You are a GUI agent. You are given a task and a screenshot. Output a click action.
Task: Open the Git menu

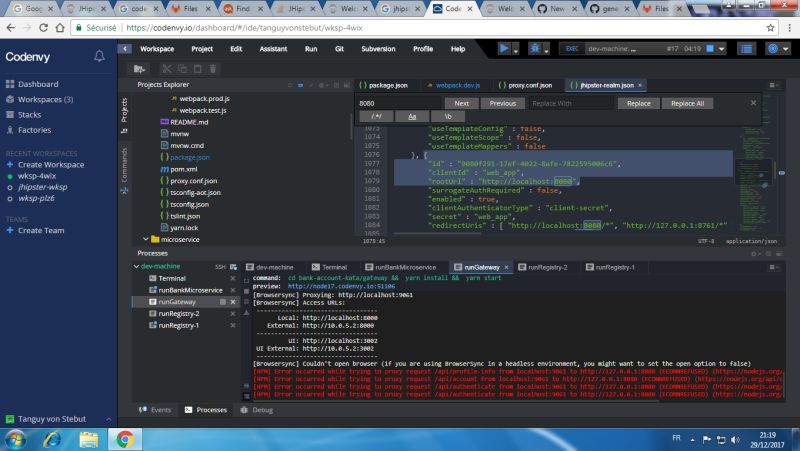pyautogui.click(x=339, y=49)
